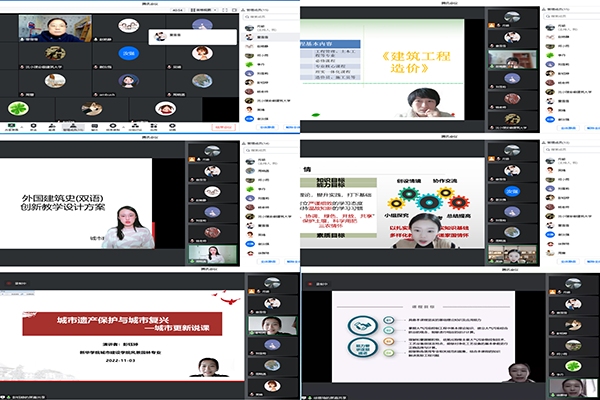Click the four-leaf clover avatar tile in top-left grid
Viewport: 600px width, 400px height.
16,107
